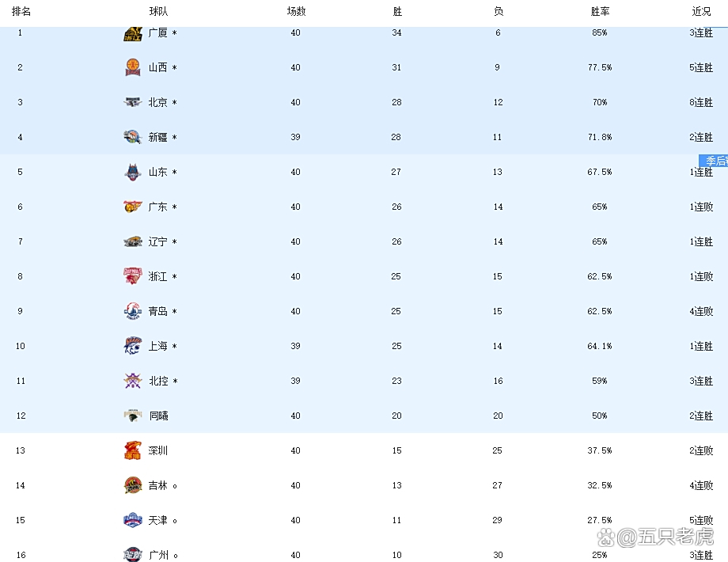Click the Qingdao (青岛) team logo

[132, 312]
